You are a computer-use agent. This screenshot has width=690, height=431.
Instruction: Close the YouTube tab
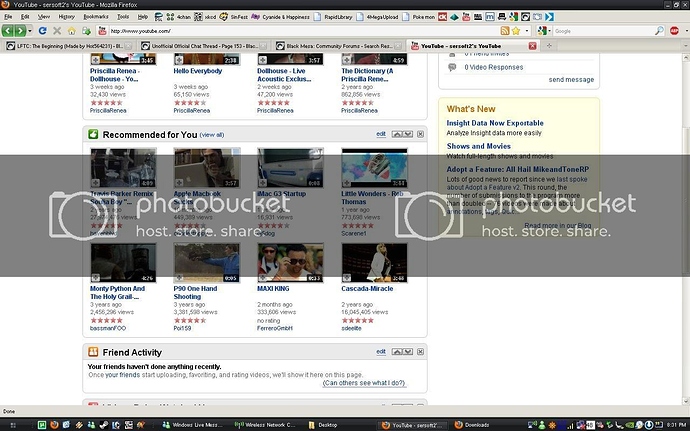pos(532,46)
